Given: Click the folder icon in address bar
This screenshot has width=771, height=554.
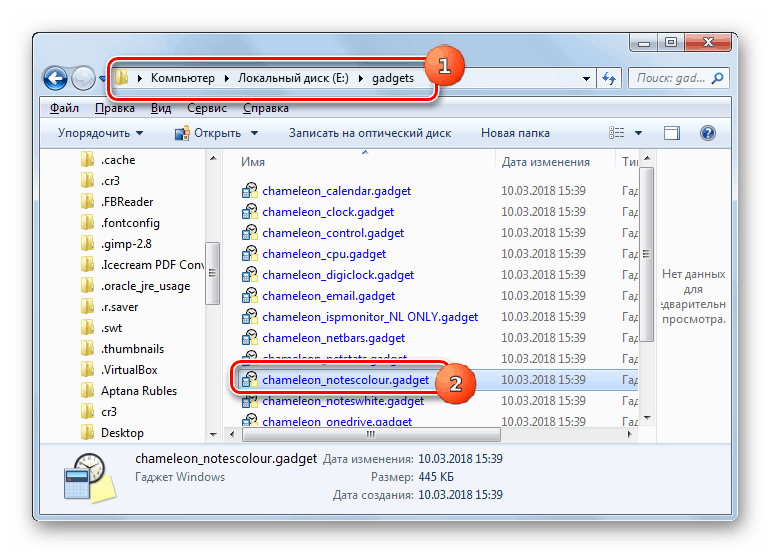Looking at the screenshot, I should pyautogui.click(x=122, y=78).
